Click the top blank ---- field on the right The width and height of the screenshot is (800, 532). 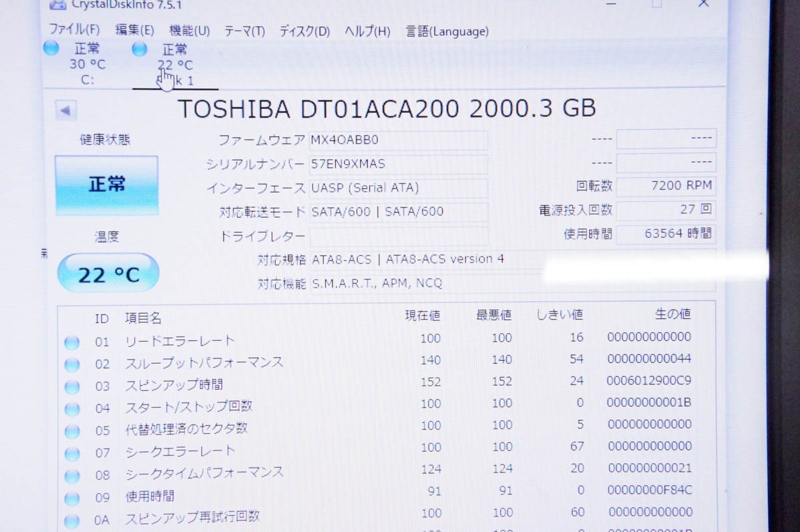click(666, 138)
